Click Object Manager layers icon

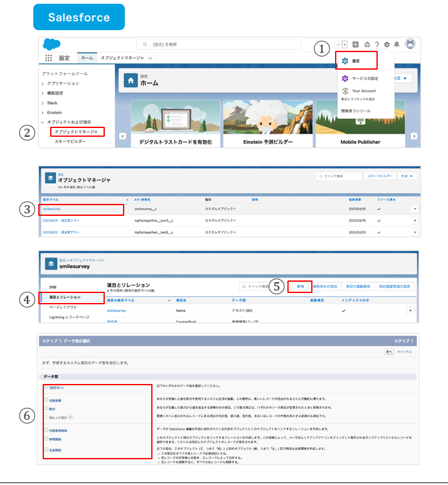point(50,178)
